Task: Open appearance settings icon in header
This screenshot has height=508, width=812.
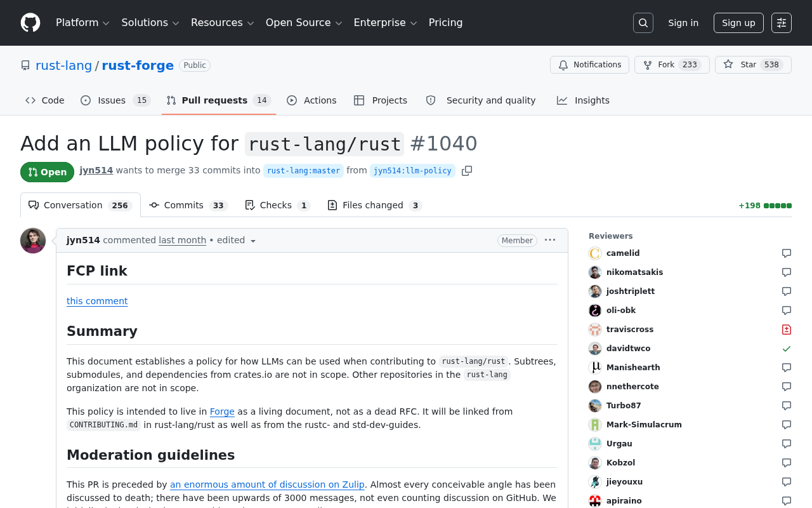Action: [x=782, y=23]
